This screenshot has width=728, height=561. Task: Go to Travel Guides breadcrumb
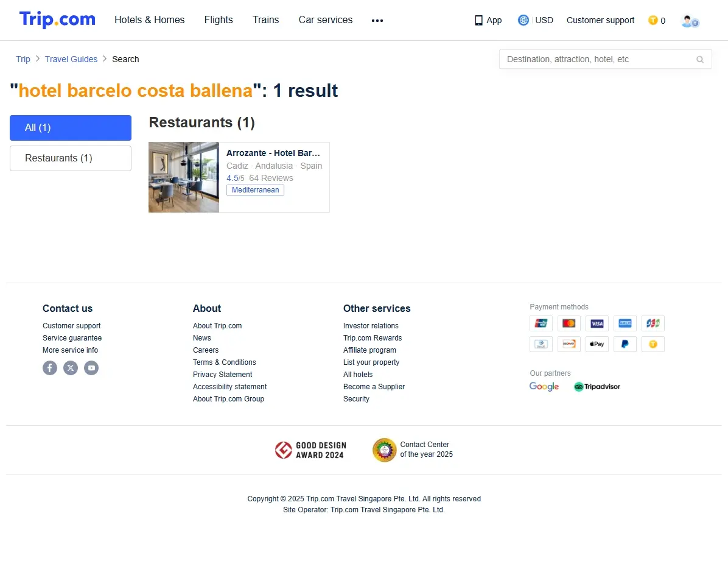[71, 60]
